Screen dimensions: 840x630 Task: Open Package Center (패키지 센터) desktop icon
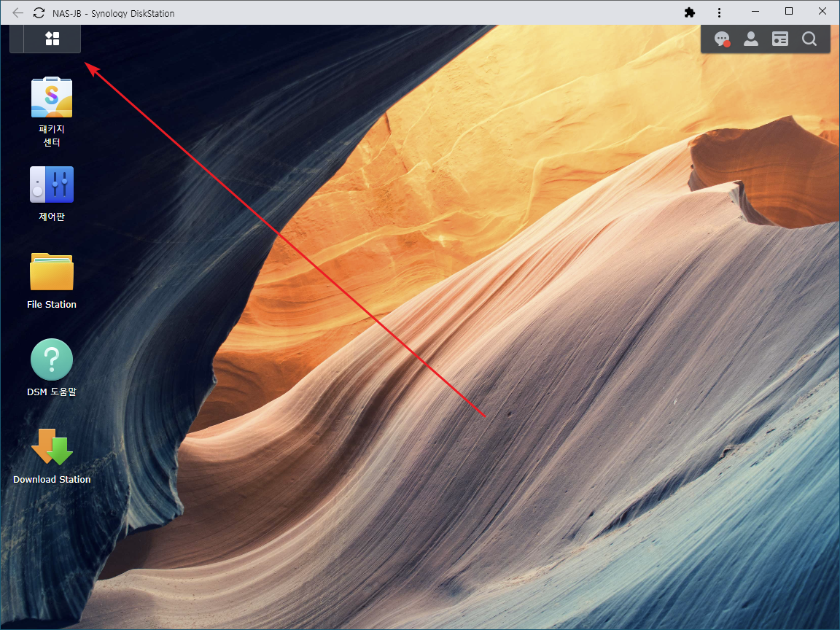pyautogui.click(x=52, y=97)
